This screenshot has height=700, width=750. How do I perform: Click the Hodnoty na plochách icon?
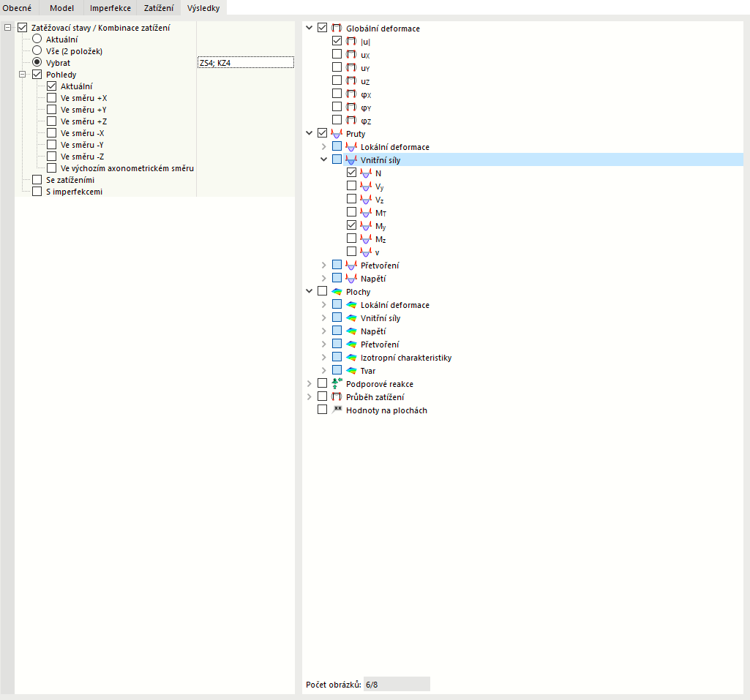(x=337, y=410)
